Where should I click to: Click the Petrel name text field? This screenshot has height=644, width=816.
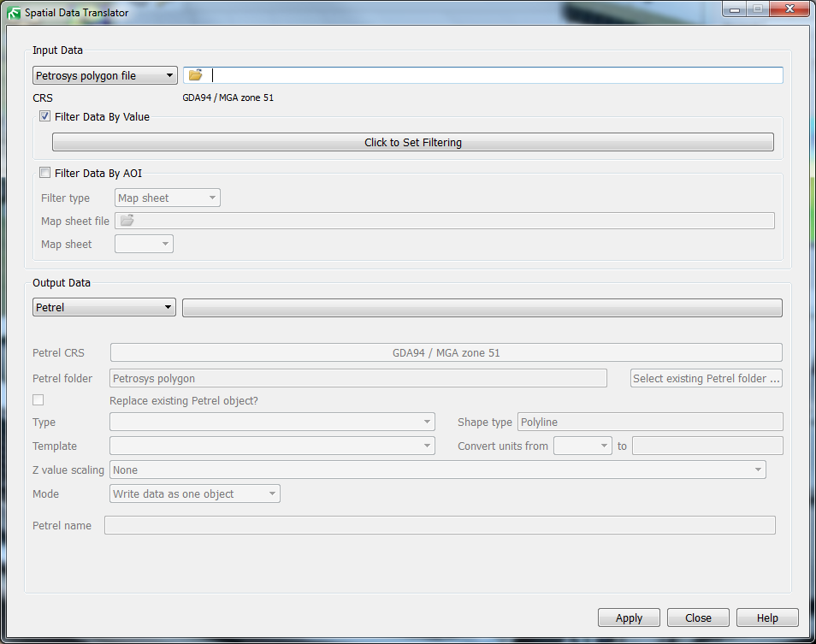pyautogui.click(x=440, y=525)
